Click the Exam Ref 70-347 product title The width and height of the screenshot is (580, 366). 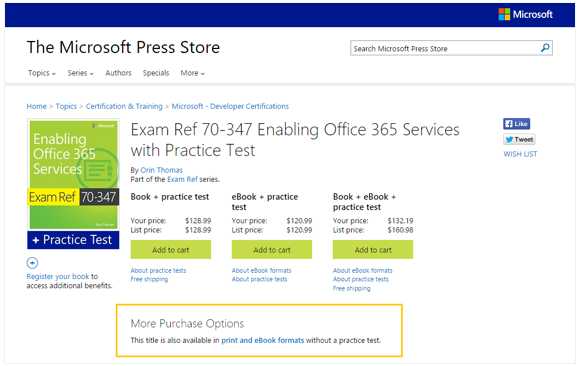point(295,140)
